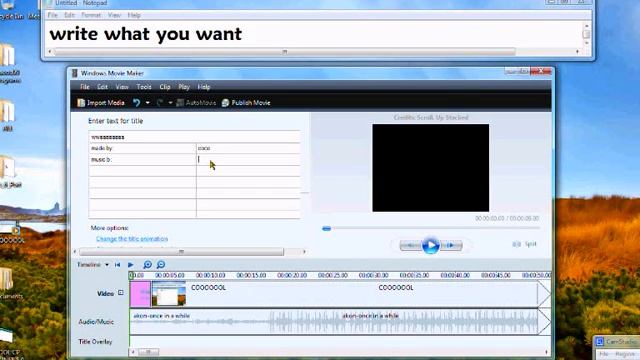
Task: Click the Undo arrow icon
Action: coord(137,103)
